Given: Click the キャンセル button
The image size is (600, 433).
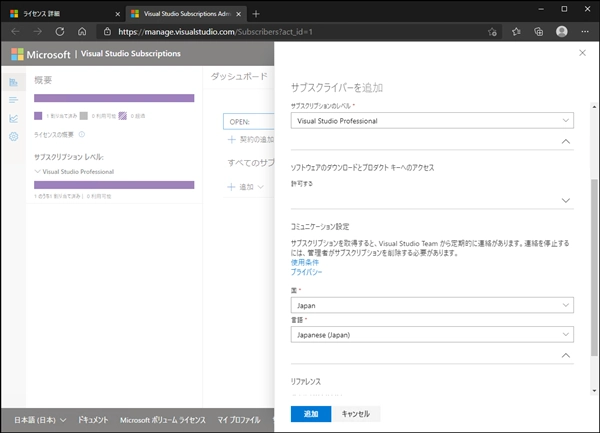Looking at the screenshot, I should pyautogui.click(x=355, y=414).
